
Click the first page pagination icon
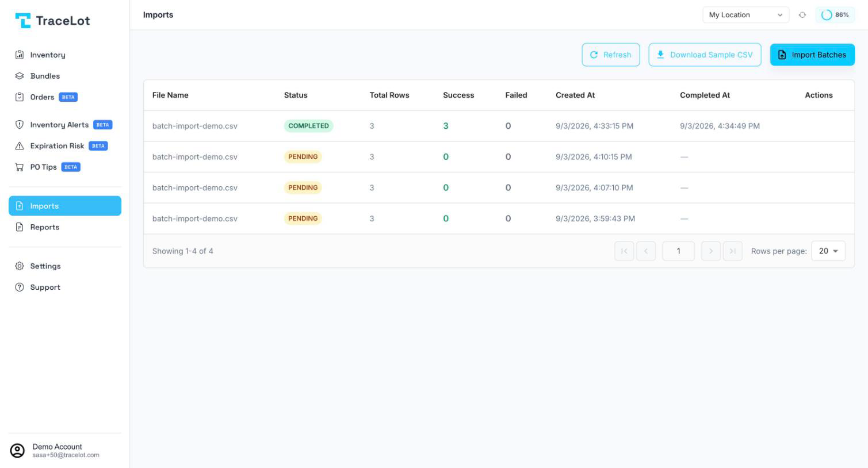coord(624,251)
